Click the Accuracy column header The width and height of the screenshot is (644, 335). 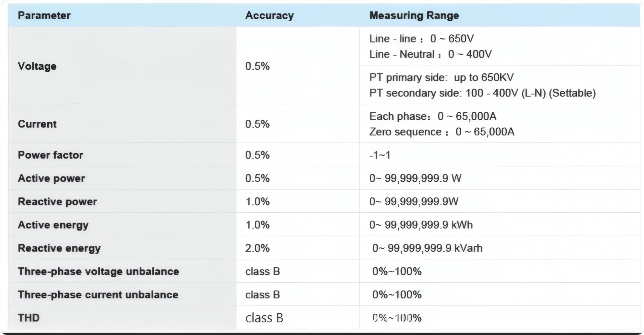point(269,16)
